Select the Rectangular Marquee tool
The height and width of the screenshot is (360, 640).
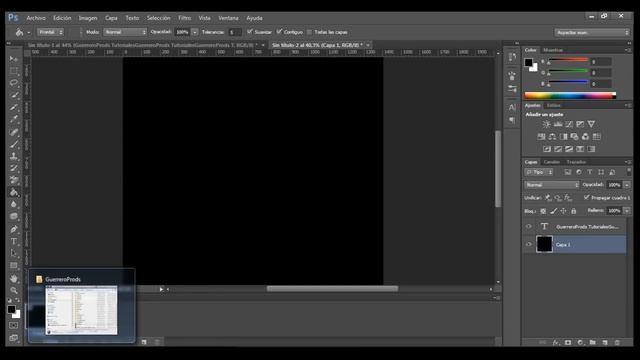coord(13,71)
